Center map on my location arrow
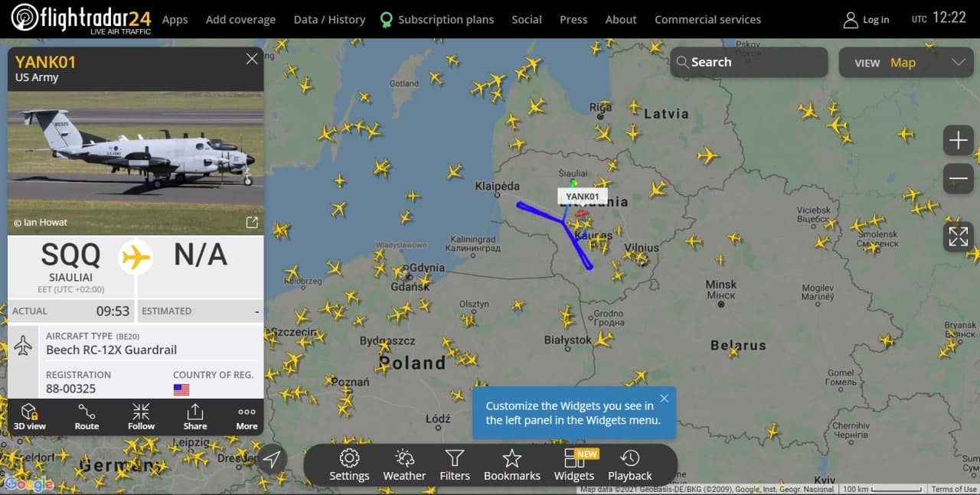The height and width of the screenshot is (495, 980). point(272,459)
